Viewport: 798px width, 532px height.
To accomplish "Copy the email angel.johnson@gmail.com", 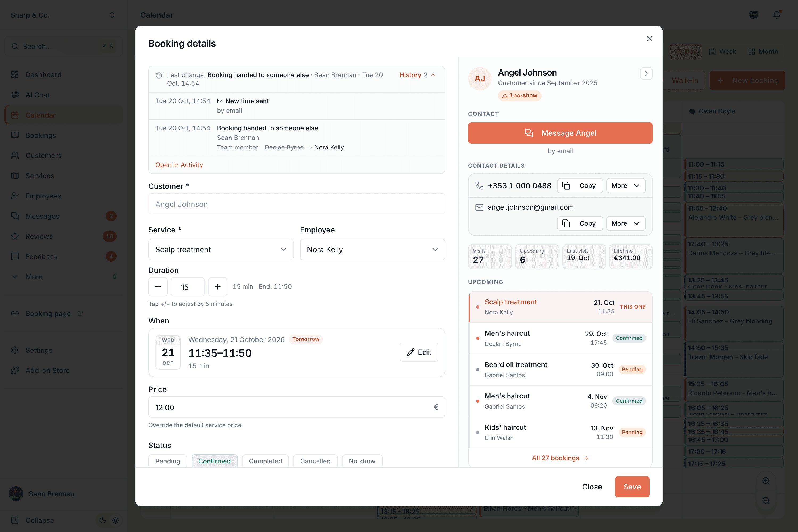I will click(580, 223).
